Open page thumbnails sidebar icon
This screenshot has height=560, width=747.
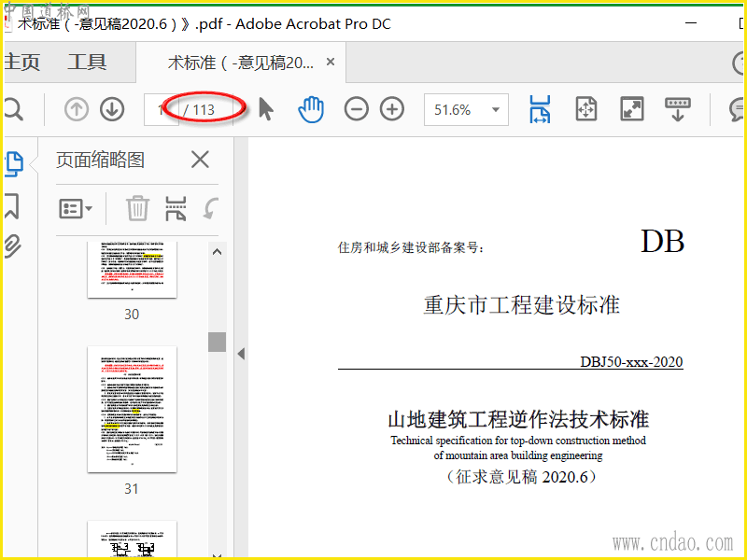(13, 164)
